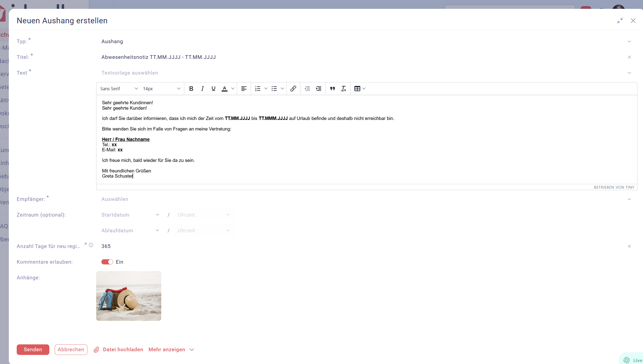Toggle bold formatting in editor toolbar

point(191,89)
